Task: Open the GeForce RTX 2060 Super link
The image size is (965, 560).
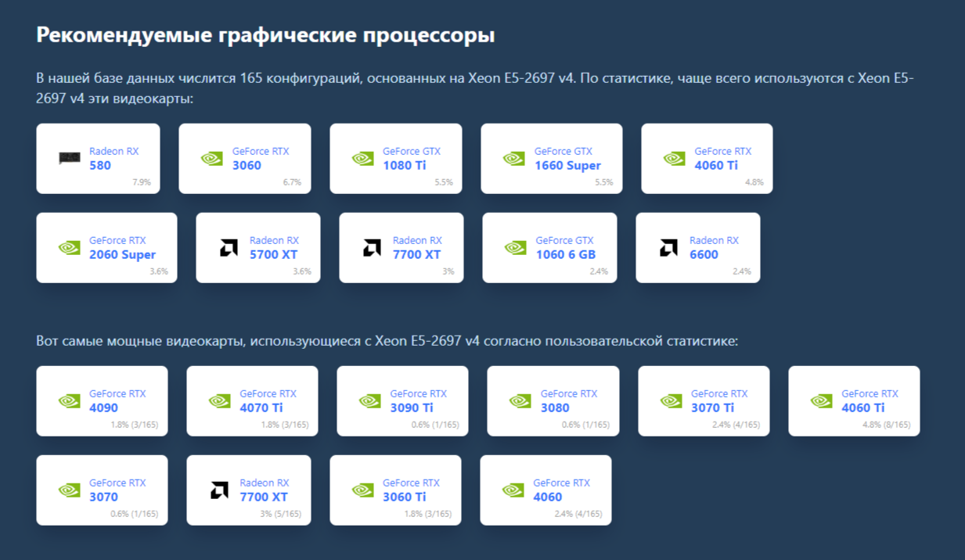Action: tap(122, 247)
